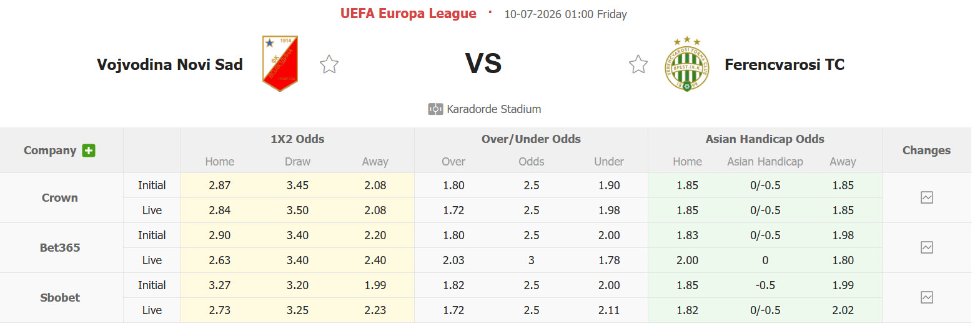Add company with green plus icon
980x326 pixels.
pos(89,151)
